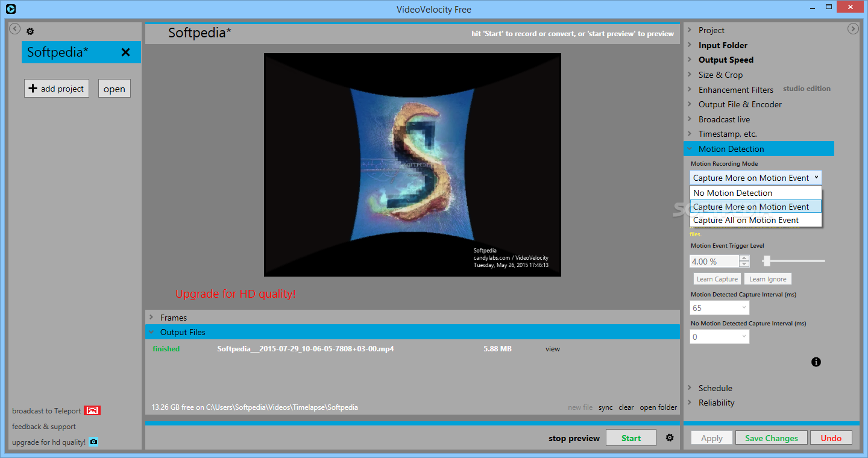Close the Softpedia* project with the X

125,52
